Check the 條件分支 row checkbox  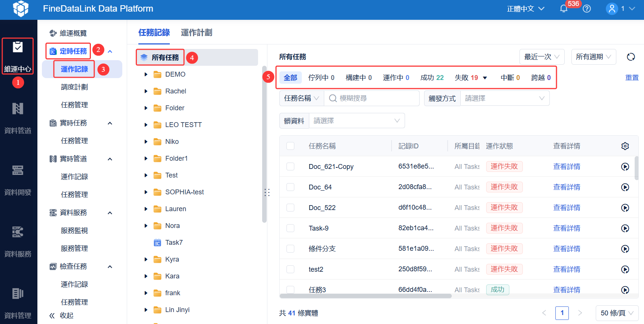coord(290,249)
